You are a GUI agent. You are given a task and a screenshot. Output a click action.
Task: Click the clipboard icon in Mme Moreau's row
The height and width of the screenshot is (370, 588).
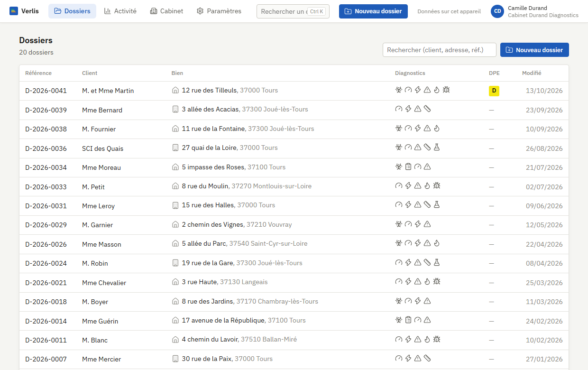tap(408, 167)
